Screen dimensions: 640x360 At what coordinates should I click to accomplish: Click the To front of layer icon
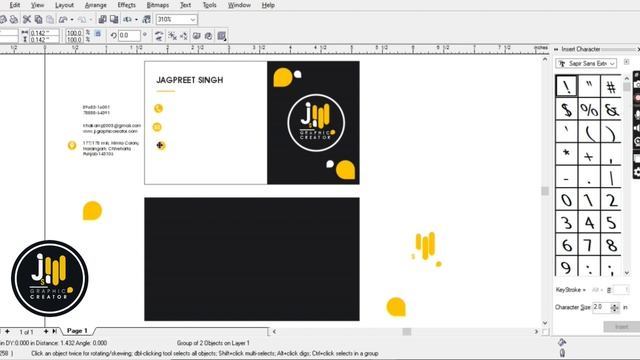197,36
